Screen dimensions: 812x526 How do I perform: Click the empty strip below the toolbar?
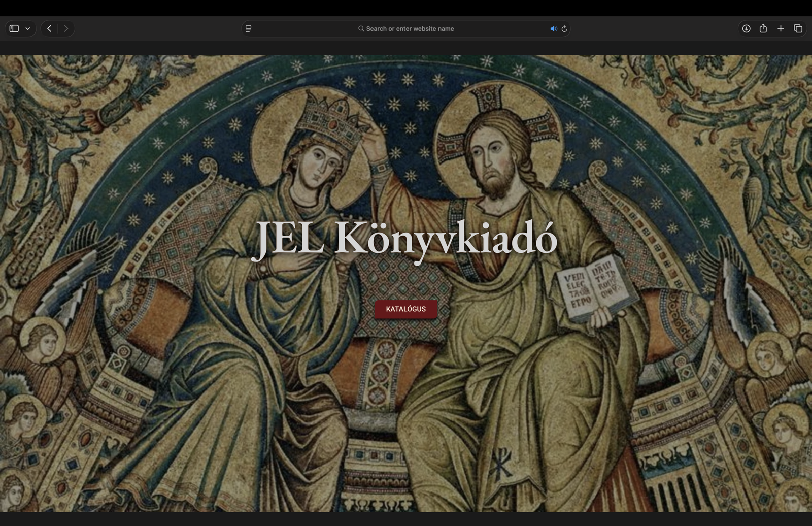point(406,48)
